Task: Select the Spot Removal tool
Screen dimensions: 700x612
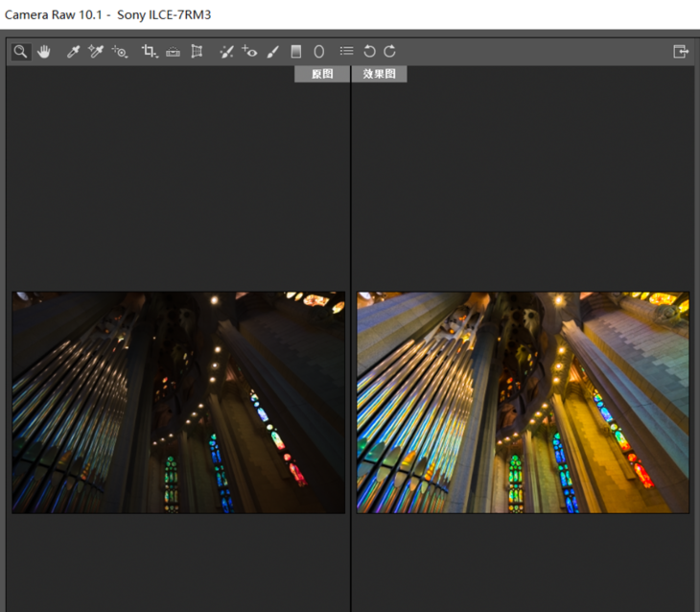Action: (x=226, y=52)
